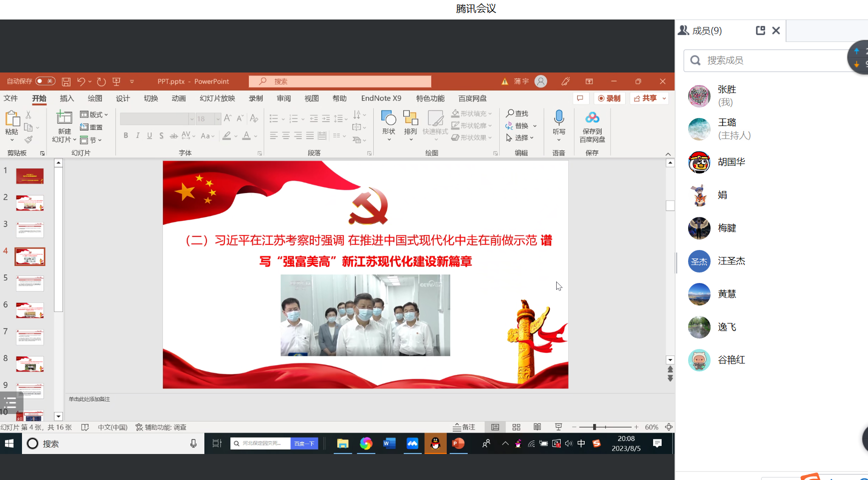
Task: Click the Record button
Action: (609, 98)
